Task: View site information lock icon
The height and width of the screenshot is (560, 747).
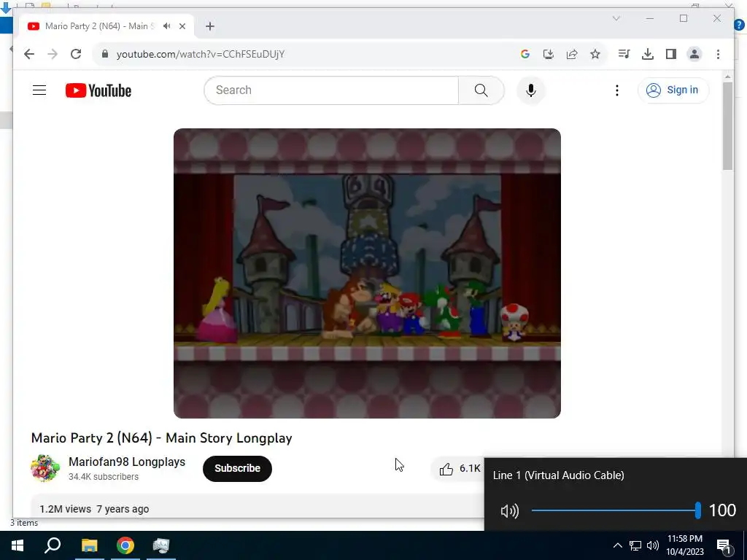Action: click(x=105, y=54)
